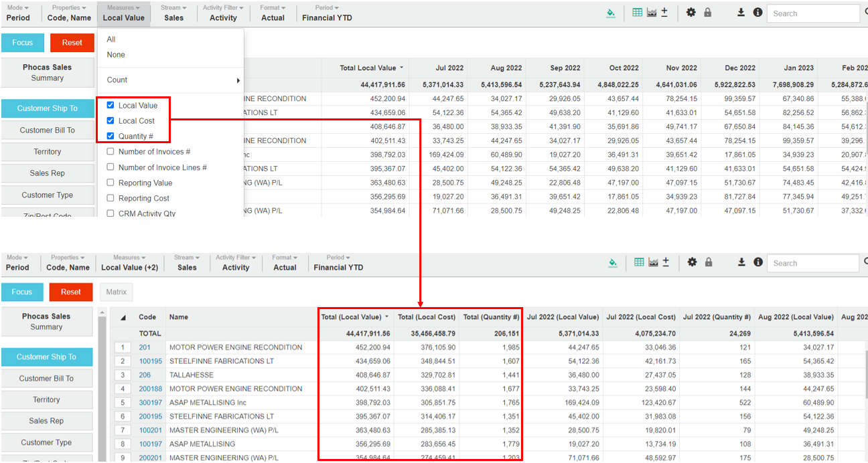Open the Measures Local Value (+2) dropdown

(129, 262)
